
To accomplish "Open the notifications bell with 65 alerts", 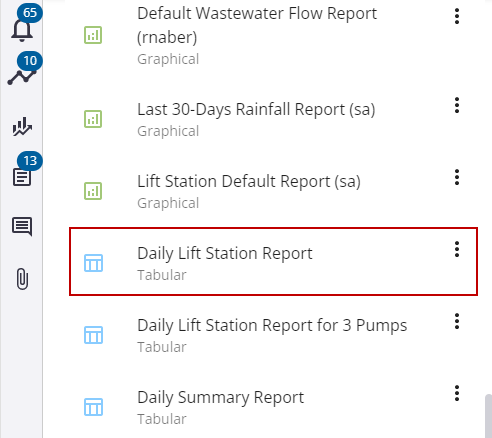I will point(22,30).
